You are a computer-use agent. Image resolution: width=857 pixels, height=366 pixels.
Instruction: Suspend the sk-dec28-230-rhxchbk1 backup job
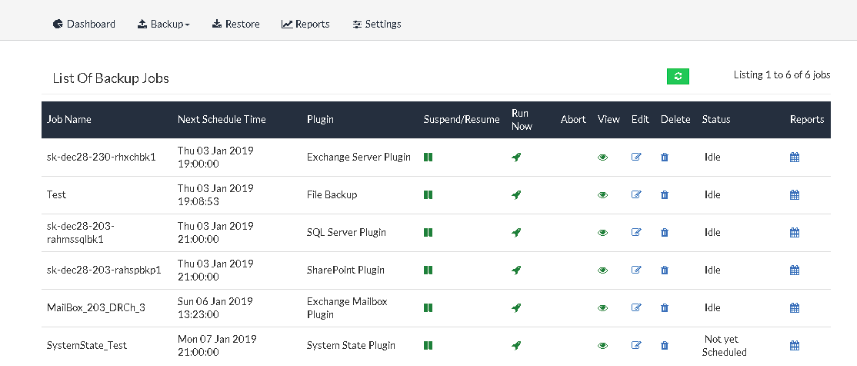coord(428,157)
